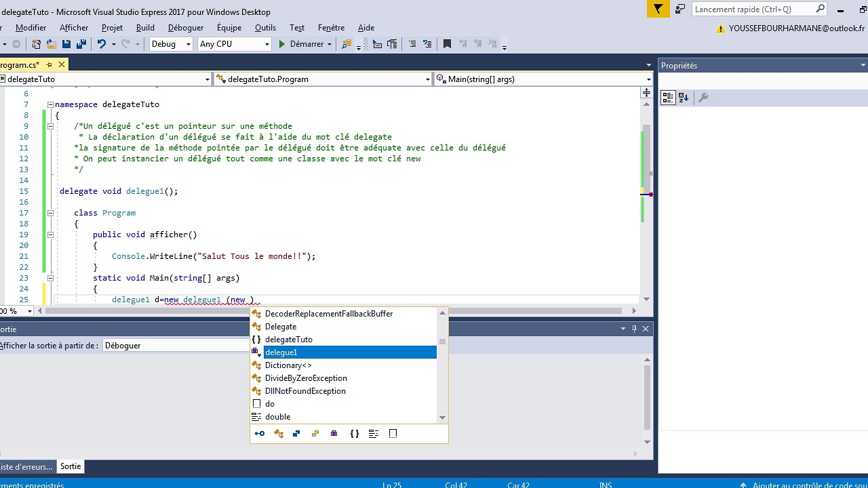Toggle IntelliSense delegates filter

point(334,434)
